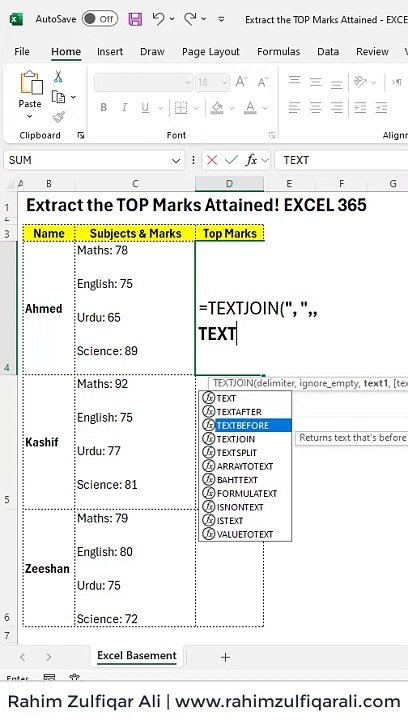Click the Borders icon
Screen dimensions: 408x720
coord(181,107)
